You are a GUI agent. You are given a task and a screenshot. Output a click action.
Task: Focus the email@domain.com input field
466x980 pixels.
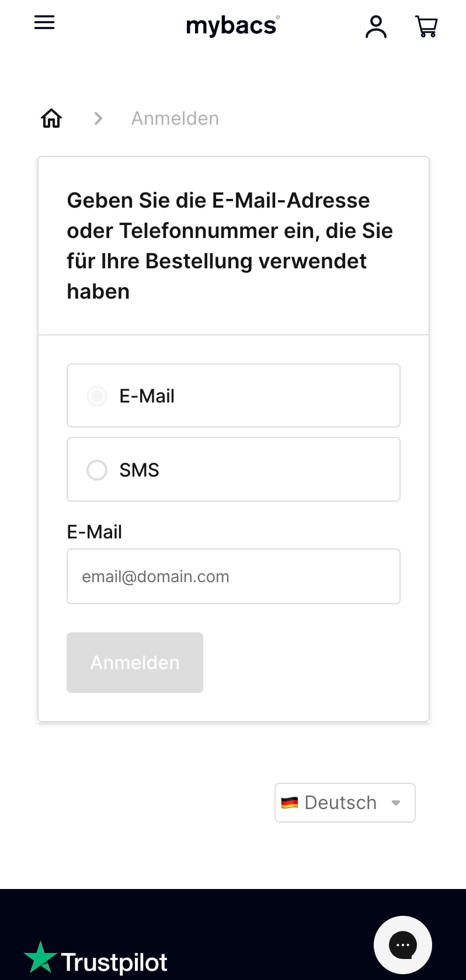234,576
